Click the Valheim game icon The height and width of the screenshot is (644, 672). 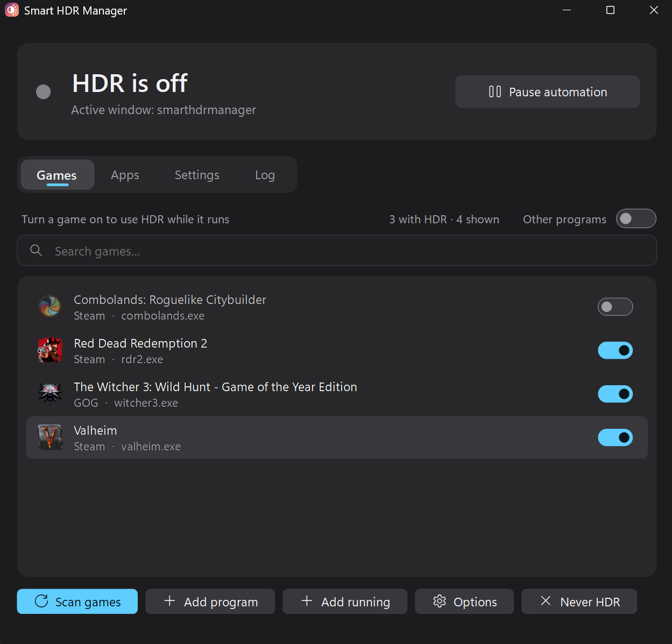[x=50, y=437]
